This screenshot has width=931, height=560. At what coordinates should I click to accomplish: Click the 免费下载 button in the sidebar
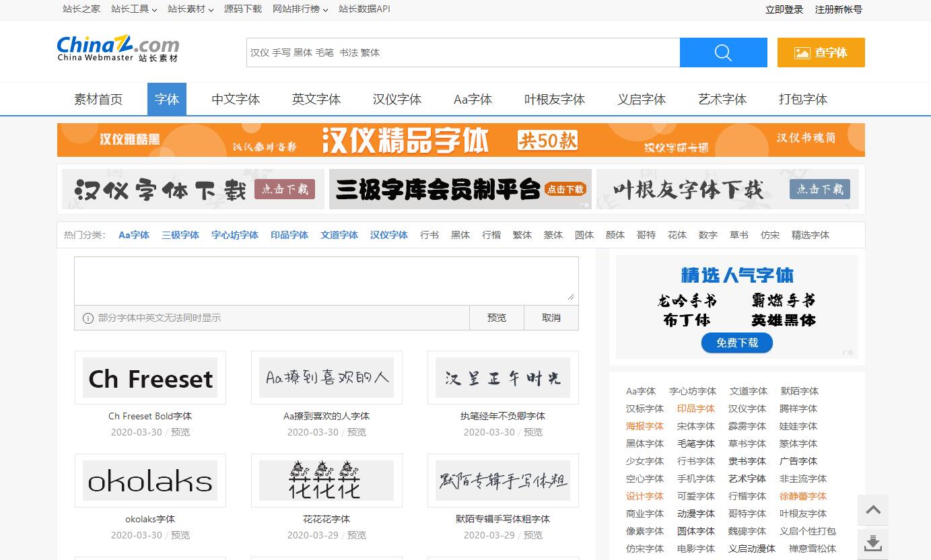coord(736,343)
